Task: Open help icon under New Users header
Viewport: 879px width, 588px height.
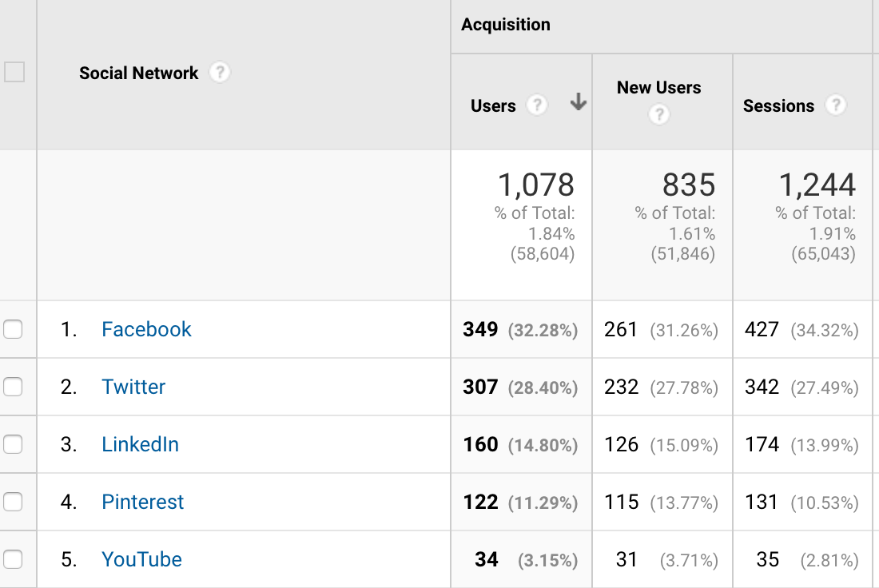Action: pos(659,114)
